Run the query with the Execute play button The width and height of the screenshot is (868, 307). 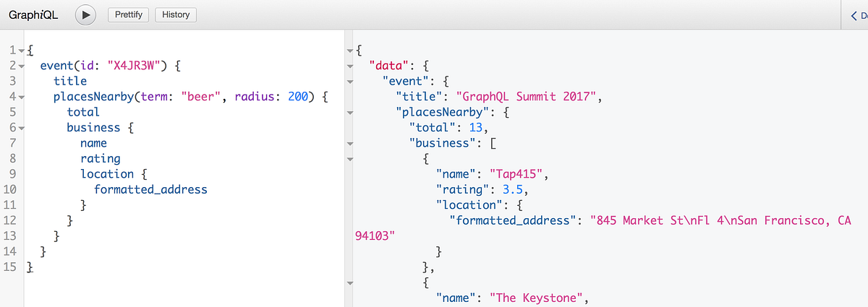click(x=86, y=14)
